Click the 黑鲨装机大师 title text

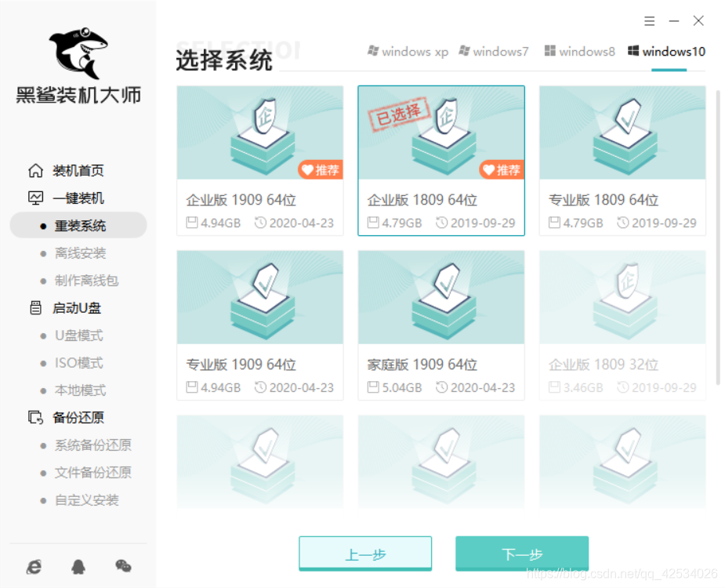[x=78, y=95]
